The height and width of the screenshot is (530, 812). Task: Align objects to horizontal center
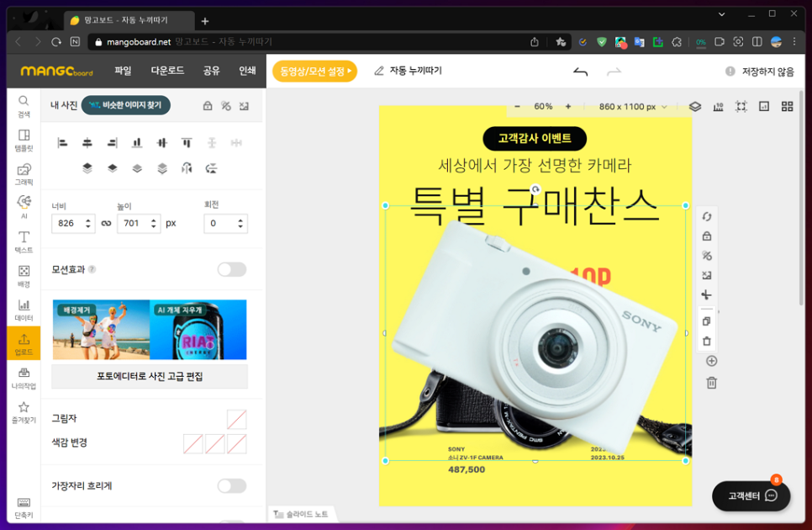87,142
